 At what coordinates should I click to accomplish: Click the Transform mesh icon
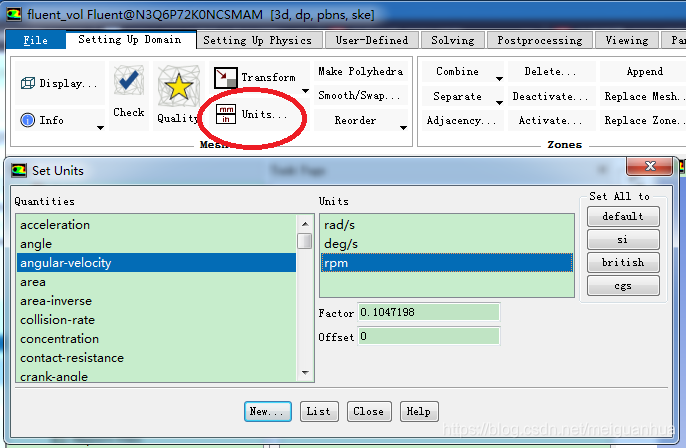[x=226, y=77]
